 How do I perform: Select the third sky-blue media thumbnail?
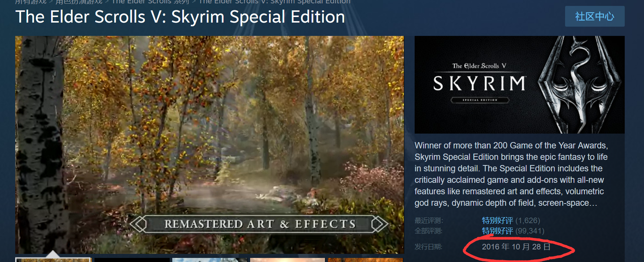(210, 260)
